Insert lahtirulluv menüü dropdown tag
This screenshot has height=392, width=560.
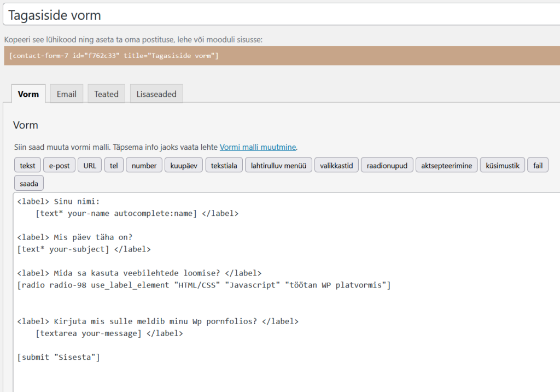click(279, 166)
